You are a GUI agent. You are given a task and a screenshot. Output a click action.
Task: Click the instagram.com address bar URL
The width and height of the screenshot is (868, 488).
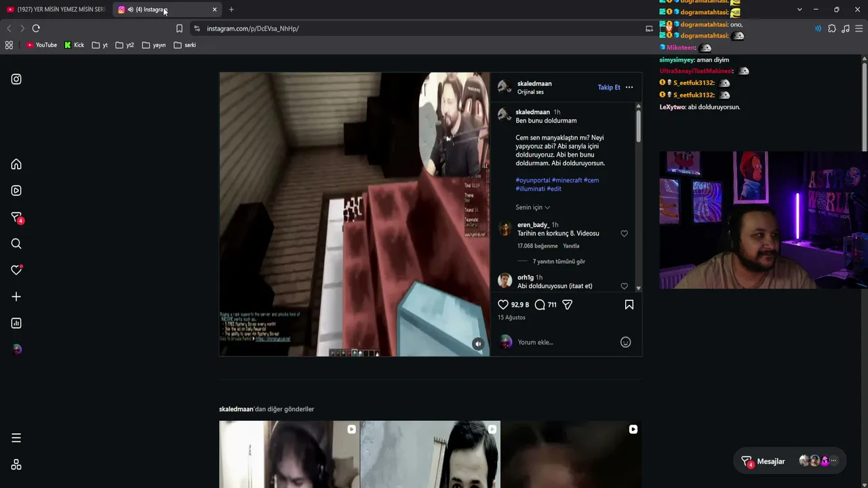[x=252, y=28]
